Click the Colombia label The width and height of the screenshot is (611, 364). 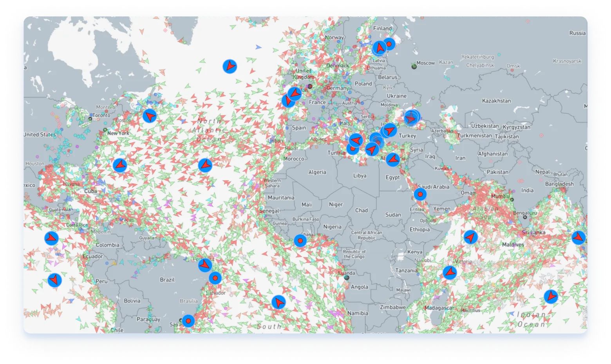(x=108, y=245)
